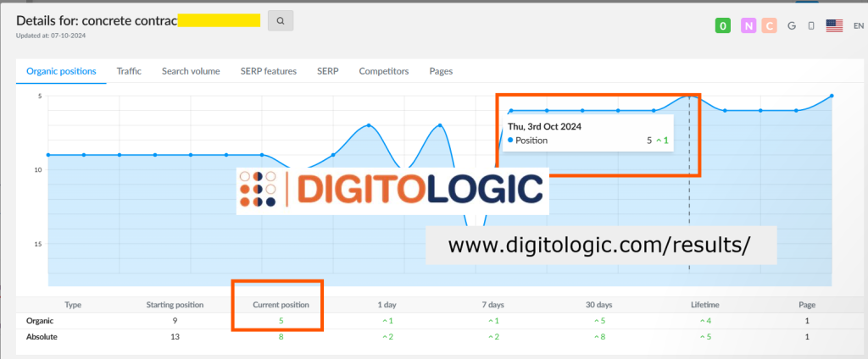This screenshot has width=868, height=359.
Task: Click the 30 days column header
Action: (x=599, y=305)
